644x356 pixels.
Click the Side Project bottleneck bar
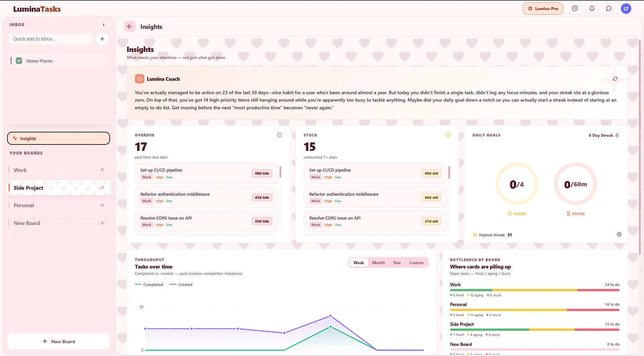point(535,330)
